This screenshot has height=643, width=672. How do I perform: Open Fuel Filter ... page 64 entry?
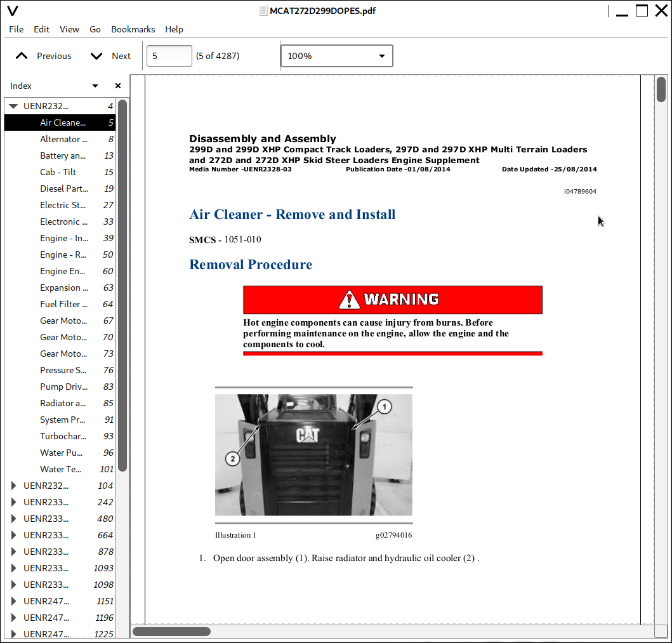pos(60,304)
